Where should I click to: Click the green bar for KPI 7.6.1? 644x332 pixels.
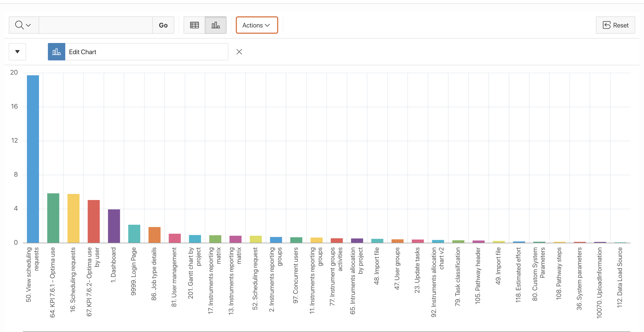[x=53, y=218]
